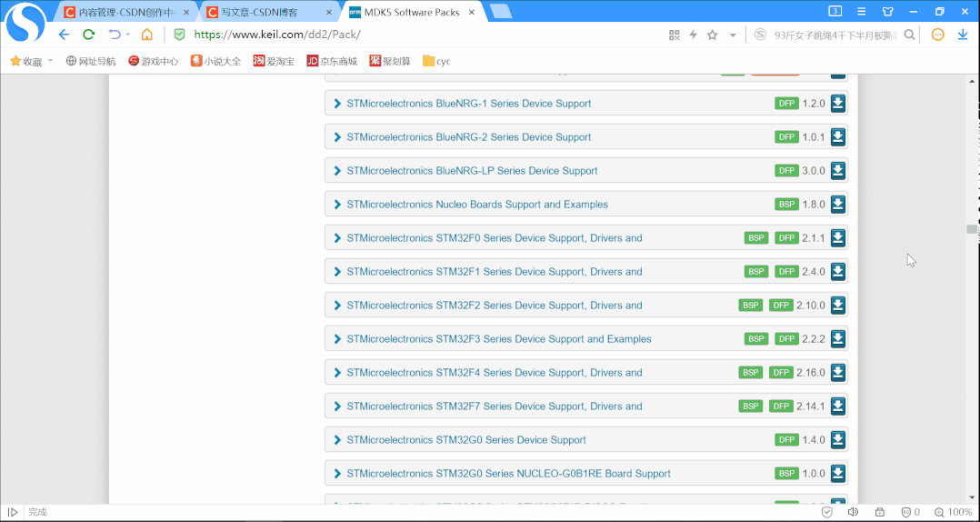Click the DFP badge on the STM32F1 row
The height and width of the screenshot is (522, 980).
(x=787, y=271)
